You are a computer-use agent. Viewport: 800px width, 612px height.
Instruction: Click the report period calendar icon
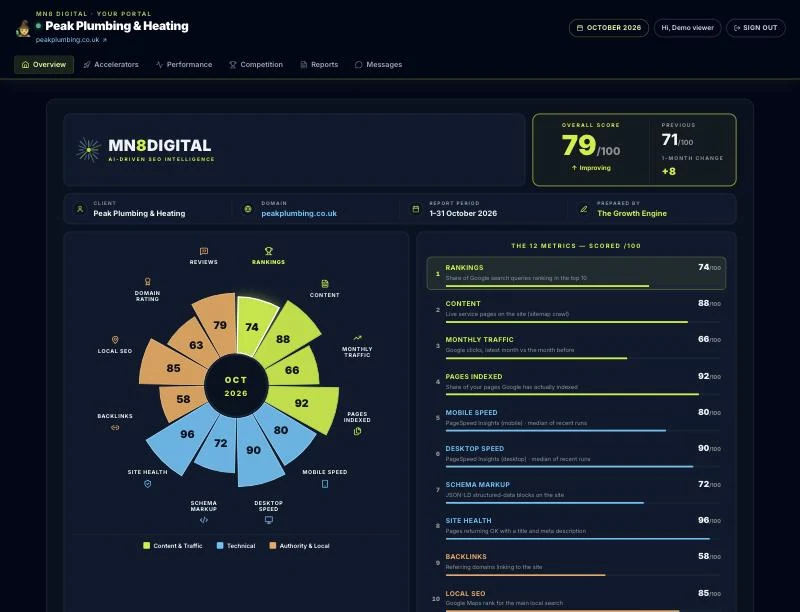(416, 209)
